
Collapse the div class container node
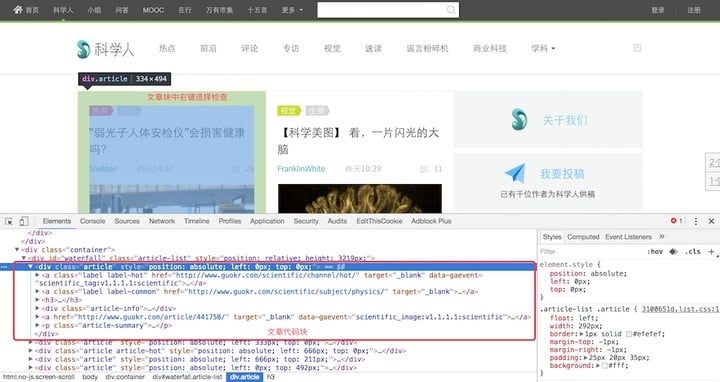[17, 250]
